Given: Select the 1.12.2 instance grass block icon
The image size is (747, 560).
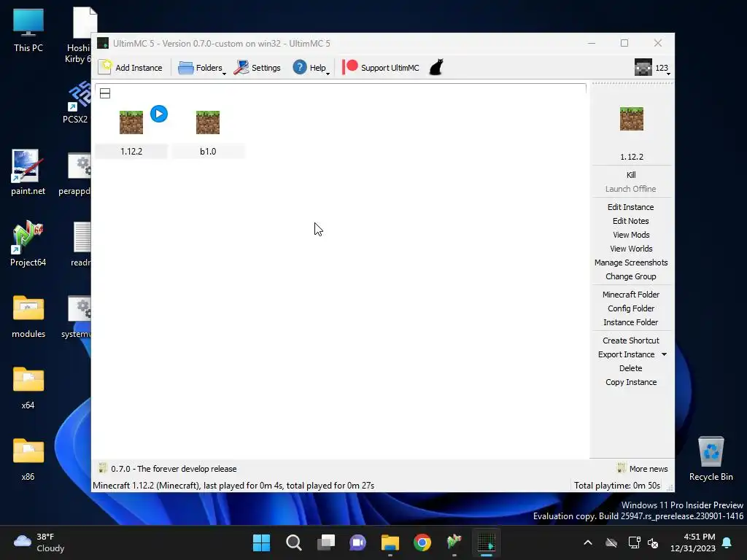Looking at the screenshot, I should click(x=131, y=122).
